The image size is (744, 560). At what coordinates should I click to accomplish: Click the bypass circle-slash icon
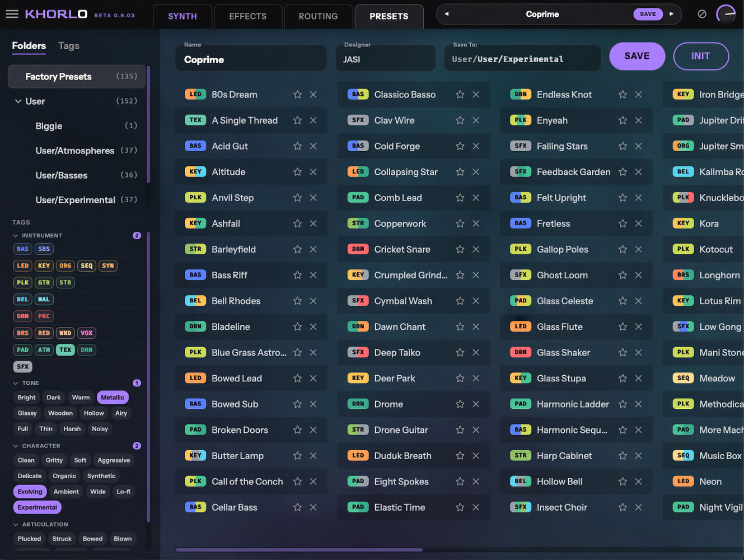coord(702,14)
